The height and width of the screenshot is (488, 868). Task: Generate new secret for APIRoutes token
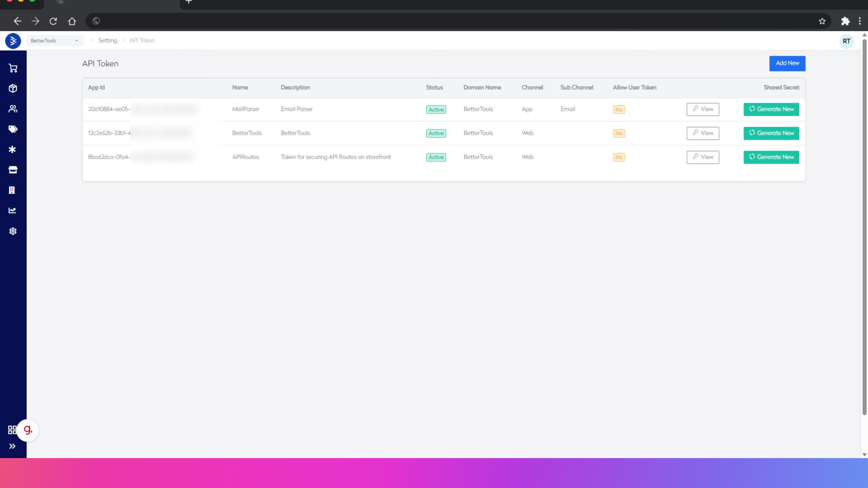[771, 157]
